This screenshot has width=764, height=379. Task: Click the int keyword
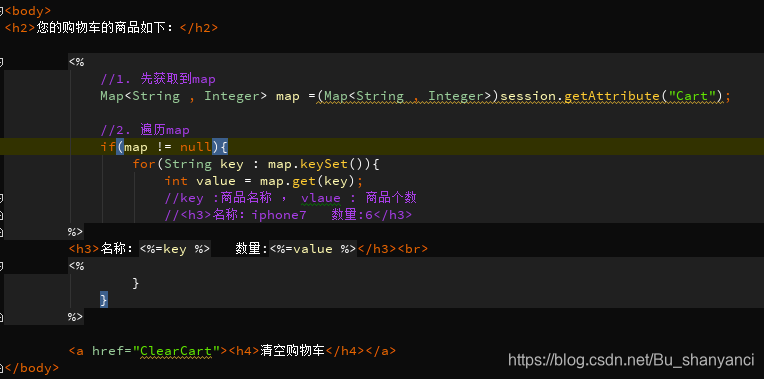pyautogui.click(x=176, y=181)
